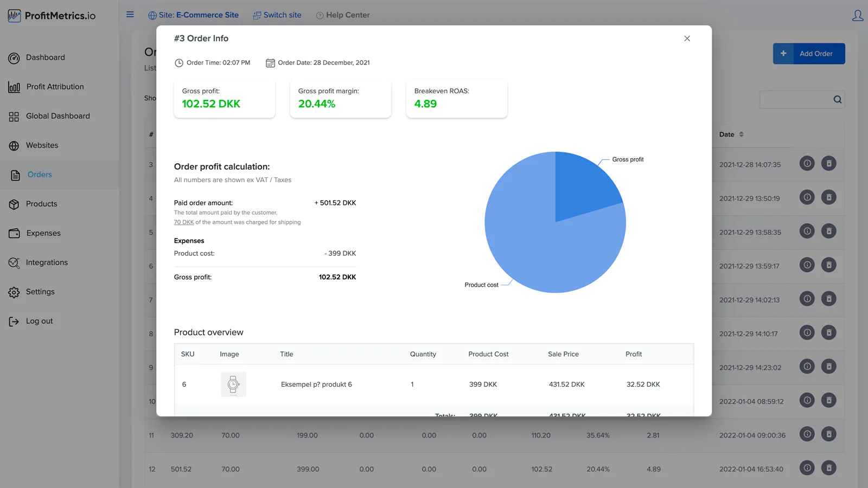Close the #3 Order Info dialog
The height and width of the screenshot is (488, 868).
687,38
